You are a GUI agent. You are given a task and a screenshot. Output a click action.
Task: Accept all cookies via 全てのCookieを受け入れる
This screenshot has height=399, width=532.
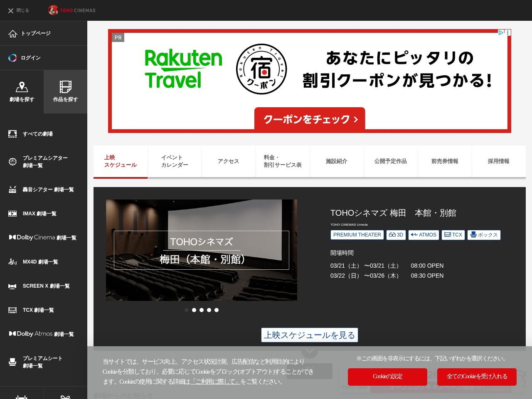(x=477, y=377)
